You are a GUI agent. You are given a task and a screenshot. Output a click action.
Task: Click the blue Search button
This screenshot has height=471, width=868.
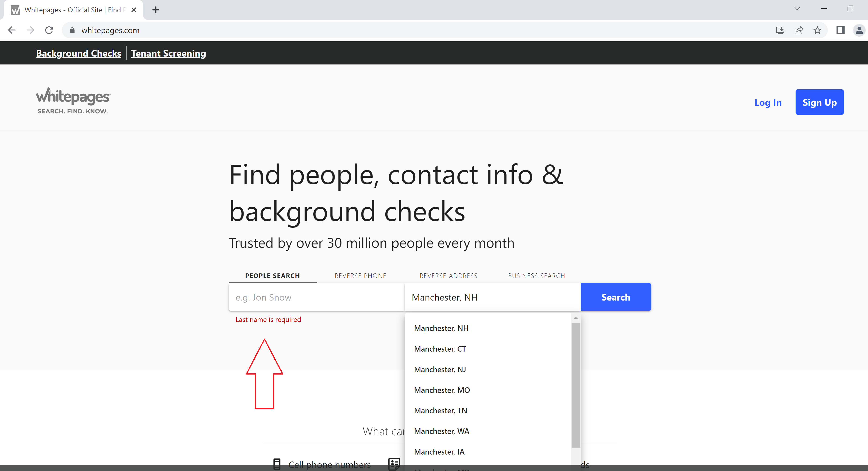pos(616,297)
